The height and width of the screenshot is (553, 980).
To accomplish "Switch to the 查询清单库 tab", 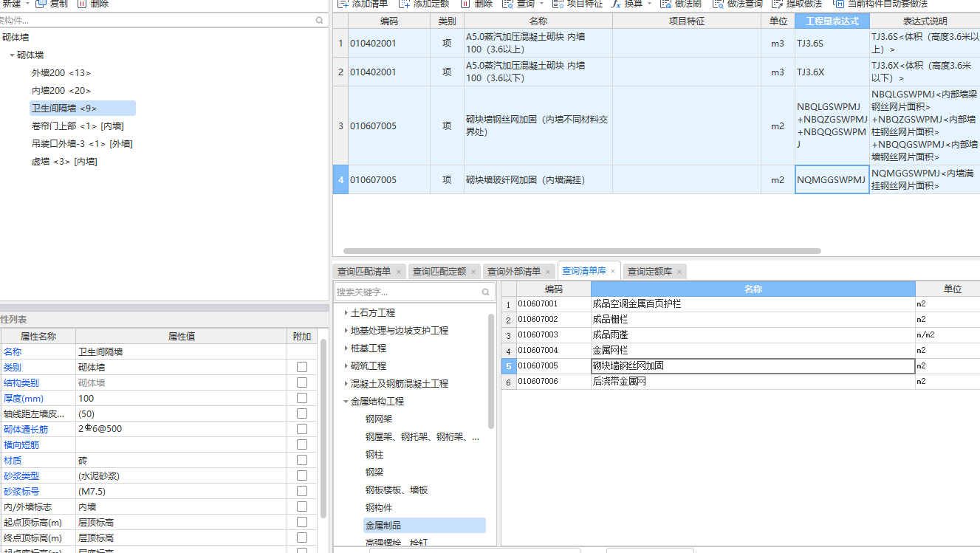I will (583, 271).
